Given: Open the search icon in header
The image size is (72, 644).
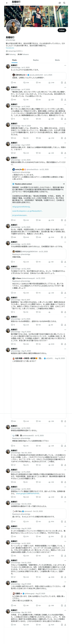Looking at the screenshot, I should click(x=64, y=3).
